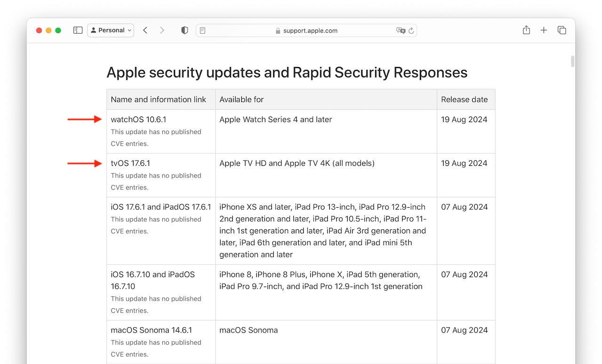Click the iOS 16.7.10 07 Aug 2024 date
Image resolution: width=602 pixels, height=364 pixels.
coord(464,274)
